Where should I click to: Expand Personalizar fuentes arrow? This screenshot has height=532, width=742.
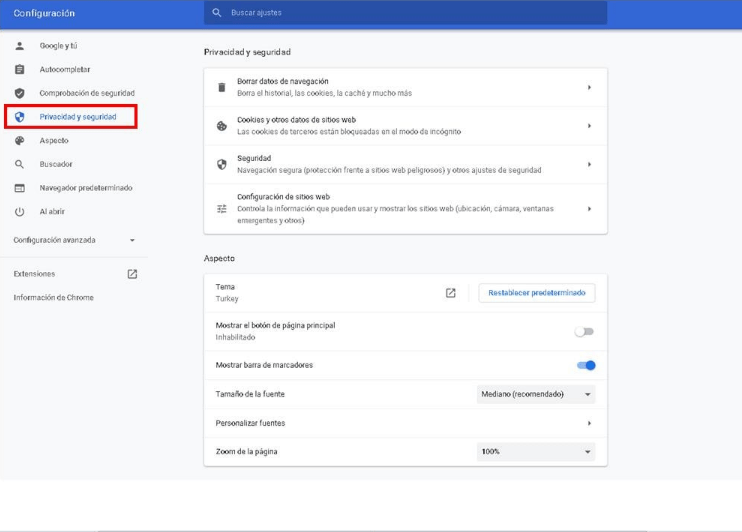(589, 423)
